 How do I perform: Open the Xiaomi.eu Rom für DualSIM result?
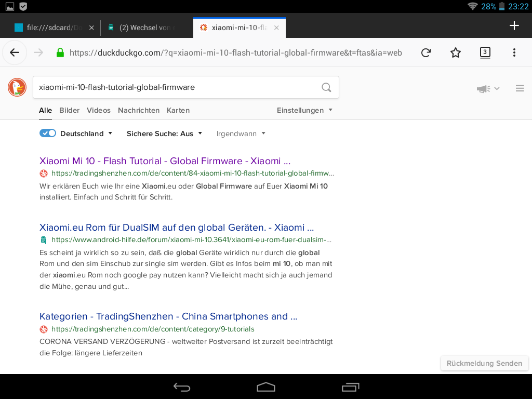click(177, 228)
